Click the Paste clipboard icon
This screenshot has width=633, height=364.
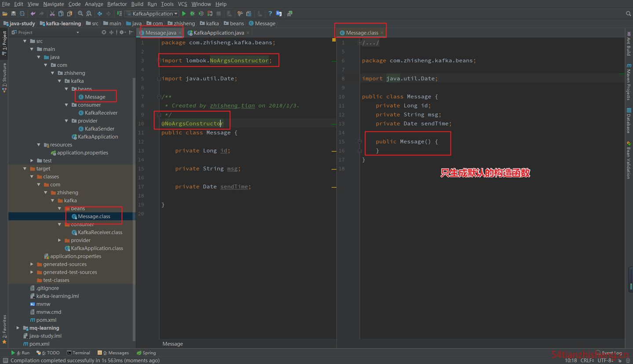coord(69,14)
